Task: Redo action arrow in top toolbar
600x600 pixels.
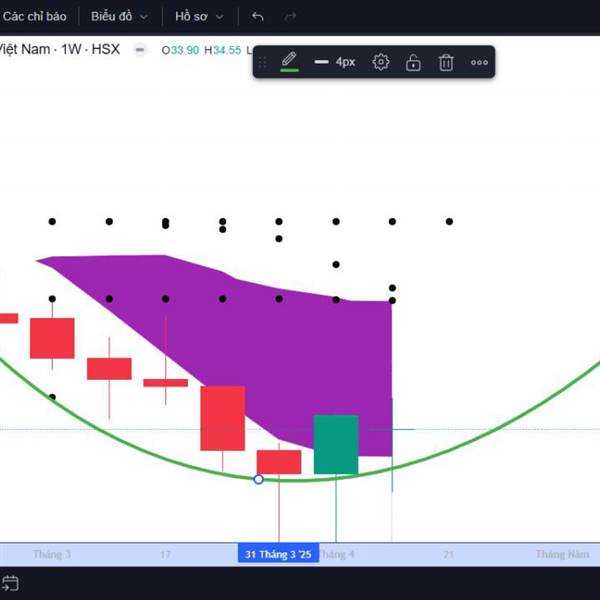Action: coord(290,16)
